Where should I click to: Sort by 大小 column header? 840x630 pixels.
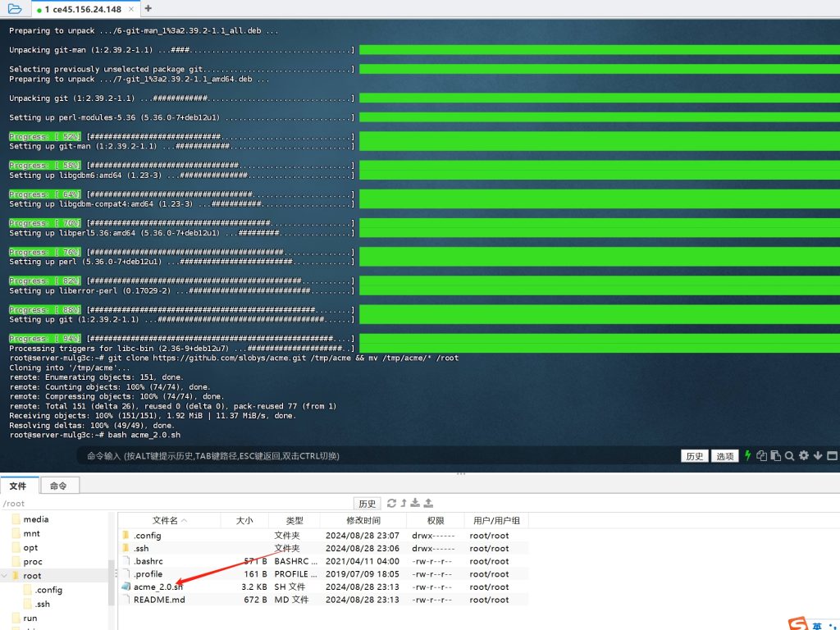(x=244, y=520)
